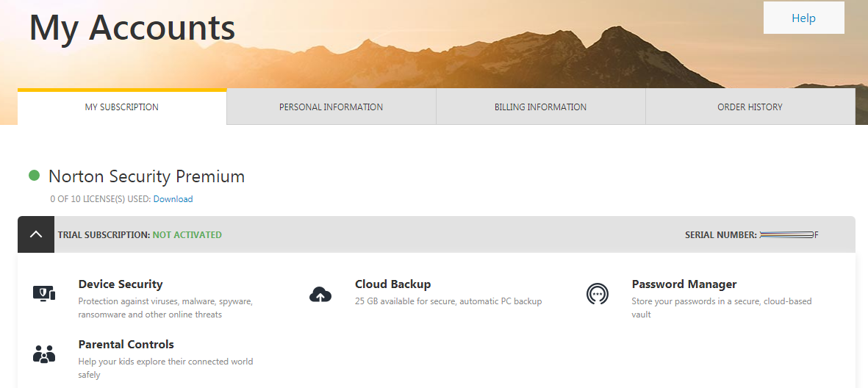This screenshot has width=868, height=388.
Task: Click the NOT ACTIVATED status text
Action: point(187,234)
